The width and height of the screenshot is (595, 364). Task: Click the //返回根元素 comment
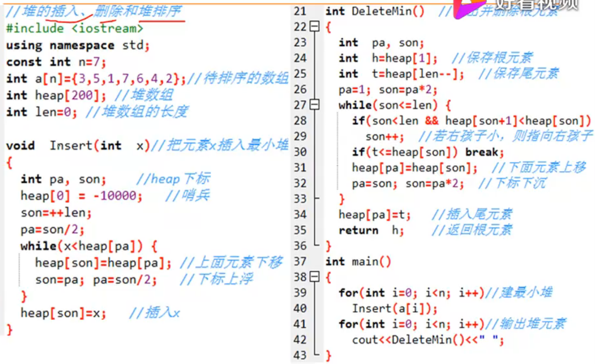tap(472, 230)
